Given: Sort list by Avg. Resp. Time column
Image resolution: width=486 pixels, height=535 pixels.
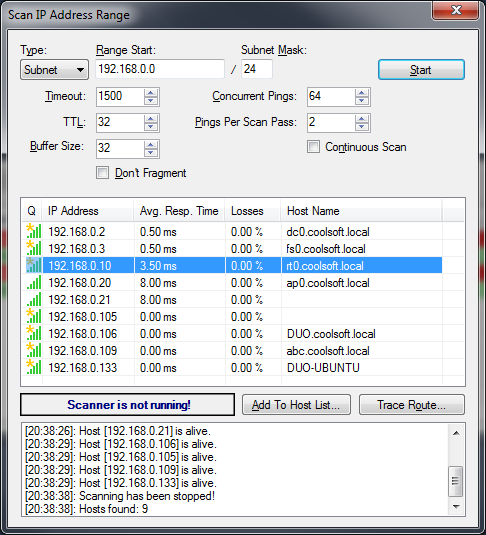Looking at the screenshot, I should [x=179, y=211].
